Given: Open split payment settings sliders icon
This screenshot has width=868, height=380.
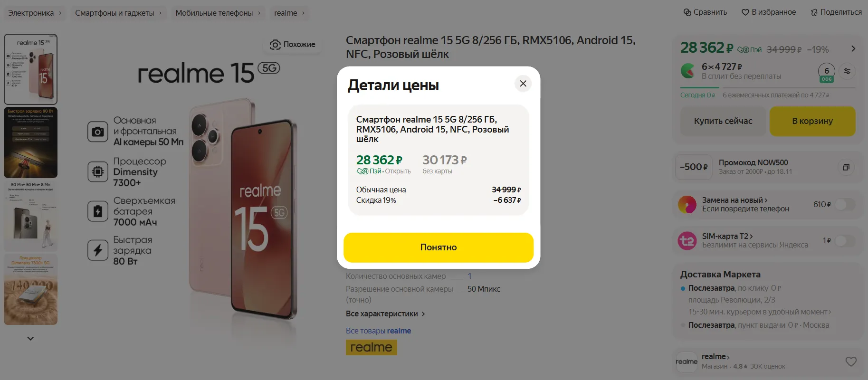Looking at the screenshot, I should coord(847,71).
